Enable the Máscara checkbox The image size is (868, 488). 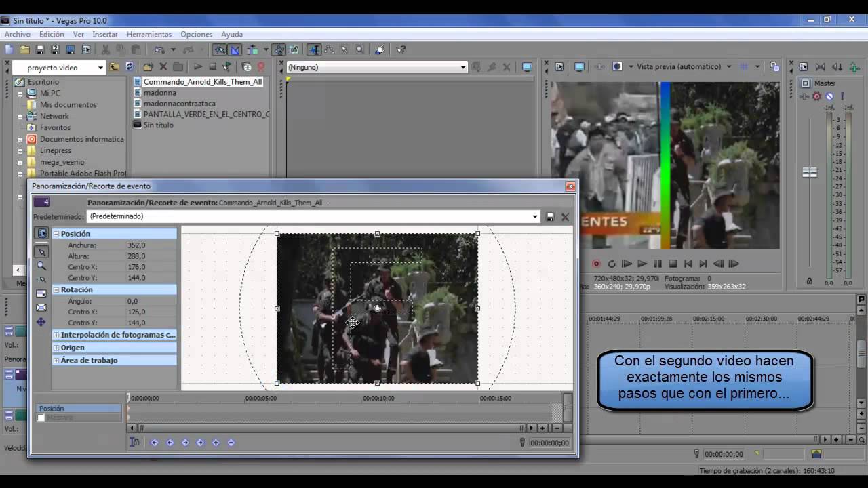pyautogui.click(x=41, y=418)
